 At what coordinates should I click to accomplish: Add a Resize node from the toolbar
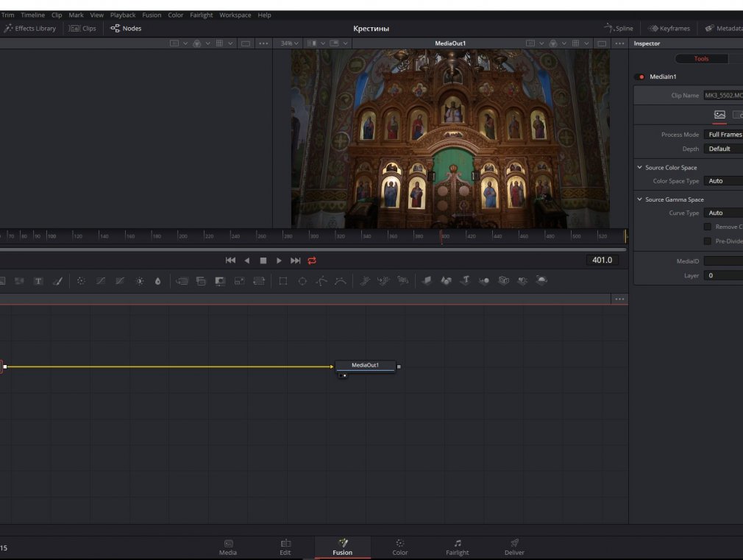[239, 281]
